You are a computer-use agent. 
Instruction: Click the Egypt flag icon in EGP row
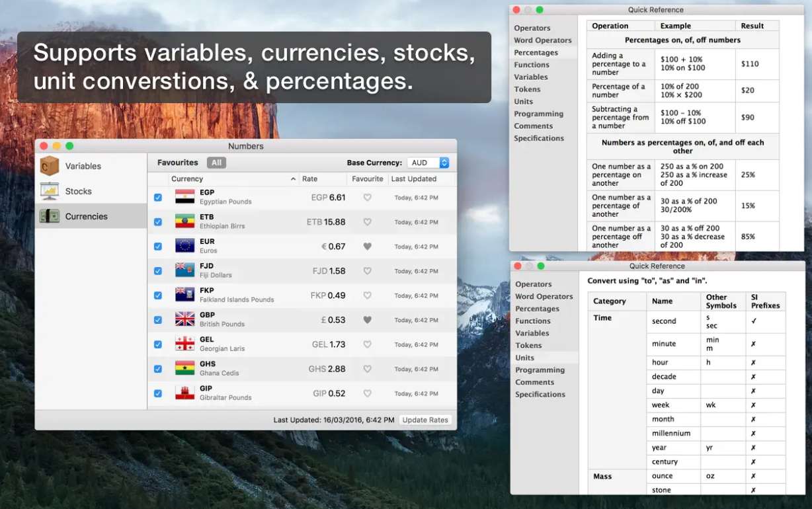point(184,197)
